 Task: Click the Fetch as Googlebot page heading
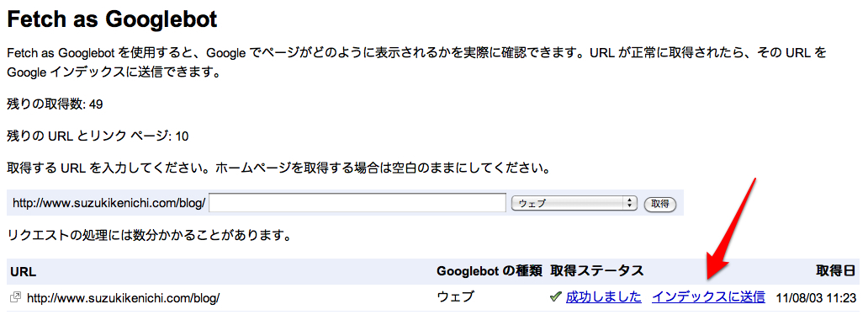pyautogui.click(x=112, y=20)
